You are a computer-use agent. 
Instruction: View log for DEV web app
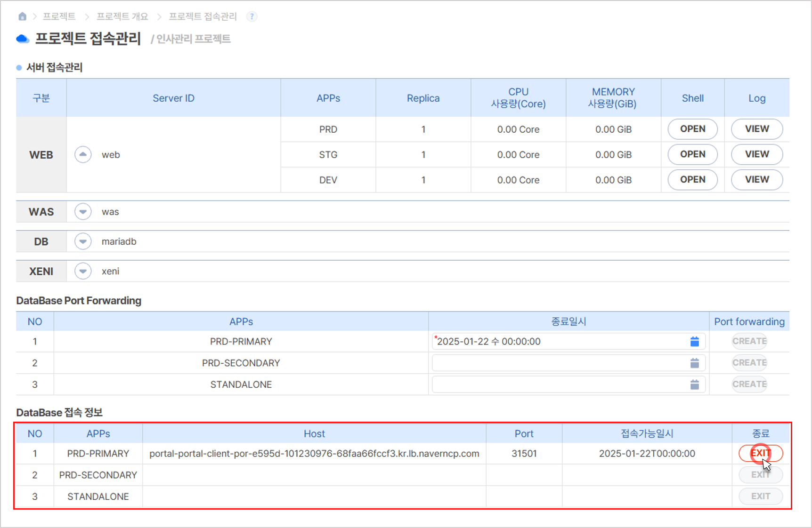(x=757, y=180)
